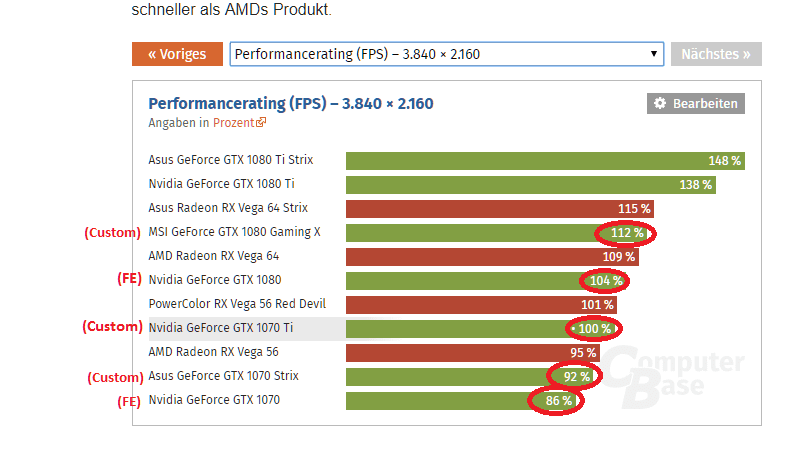Click the Nvidia GeForce GTX 1080 label
The height and width of the screenshot is (449, 803).
(x=215, y=280)
